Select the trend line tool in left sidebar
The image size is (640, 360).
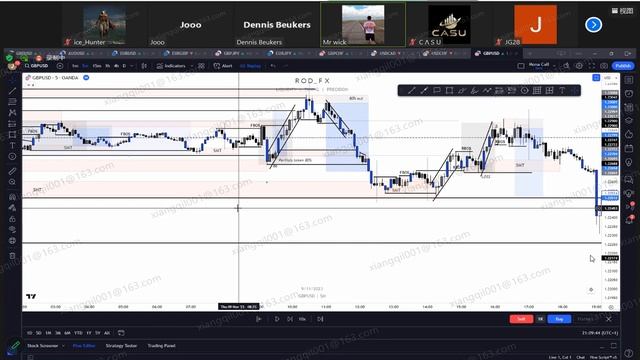[x=12, y=91]
